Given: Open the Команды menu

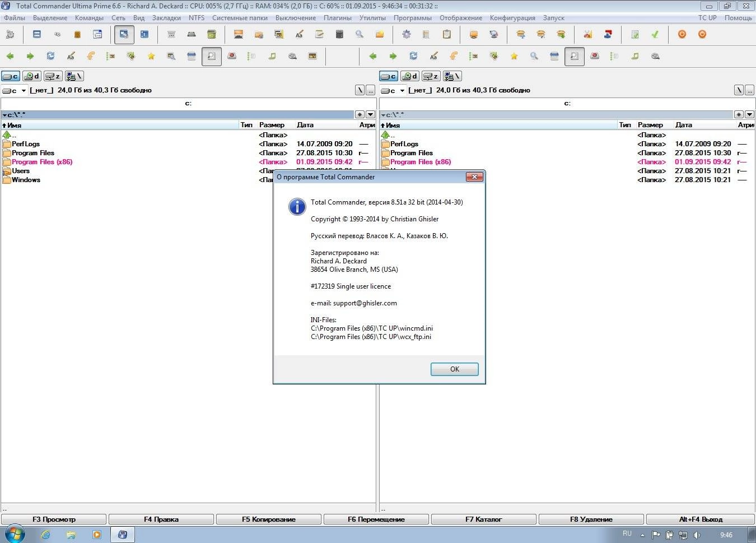Looking at the screenshot, I should coord(89,18).
